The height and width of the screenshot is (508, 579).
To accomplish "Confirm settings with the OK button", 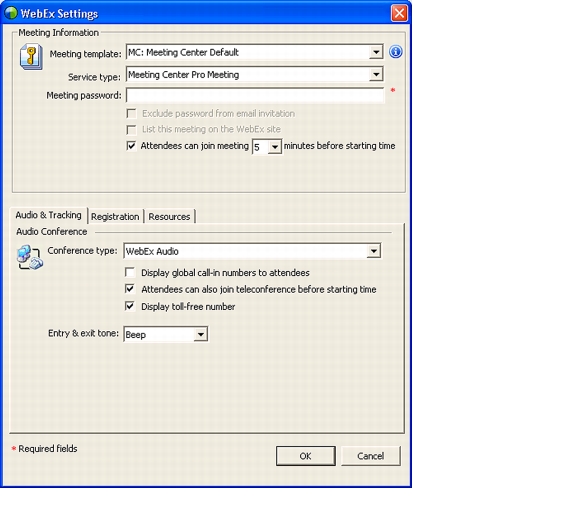I will (305, 456).
